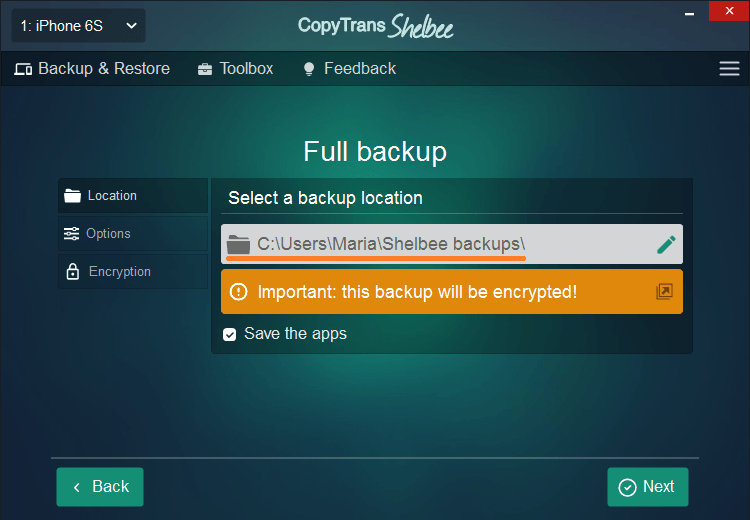Open the Backup & Restore tab
Image resolution: width=750 pixels, height=520 pixels.
coord(92,69)
